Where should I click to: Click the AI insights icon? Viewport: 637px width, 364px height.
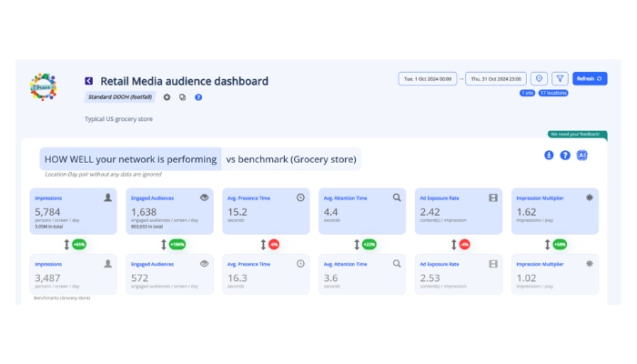coord(581,156)
